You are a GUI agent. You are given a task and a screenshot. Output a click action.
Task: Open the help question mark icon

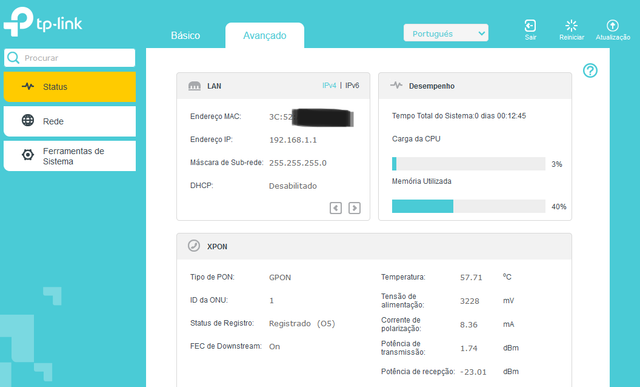point(590,71)
